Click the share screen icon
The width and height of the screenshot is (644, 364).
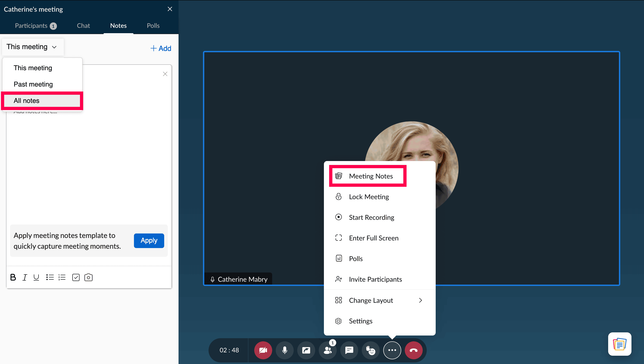coord(306,350)
